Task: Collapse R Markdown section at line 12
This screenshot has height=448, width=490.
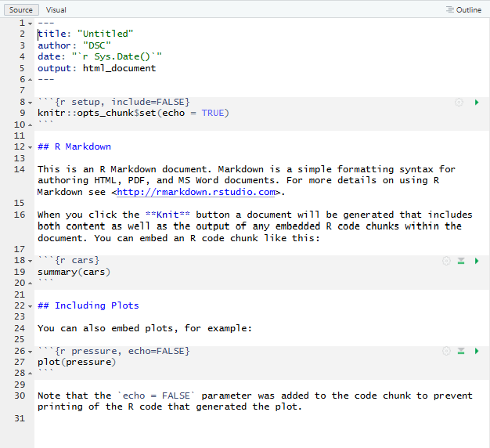Action: click(30, 147)
